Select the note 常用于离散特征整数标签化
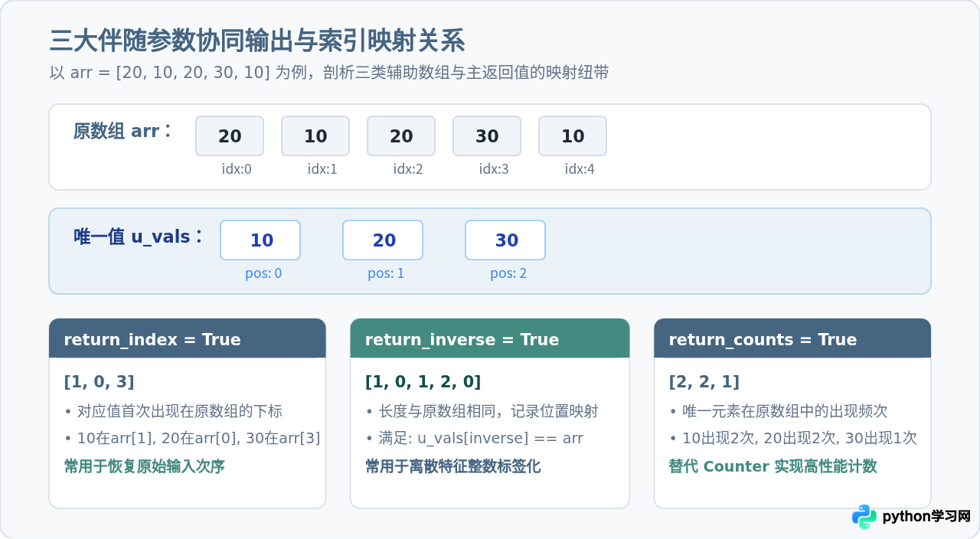 tap(454, 466)
